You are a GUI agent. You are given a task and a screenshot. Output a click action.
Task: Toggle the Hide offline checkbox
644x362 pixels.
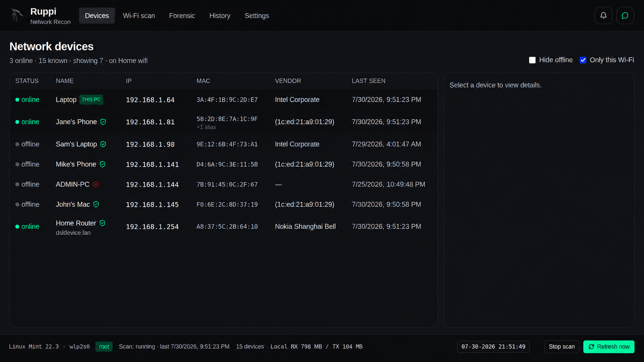tap(532, 60)
